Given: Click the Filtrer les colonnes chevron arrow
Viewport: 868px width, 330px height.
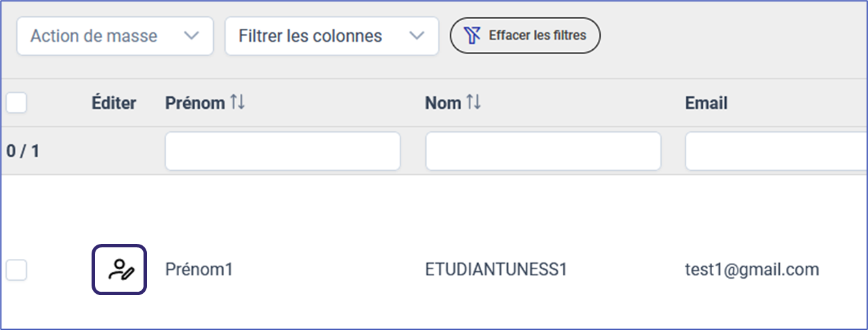Looking at the screenshot, I should (x=416, y=36).
